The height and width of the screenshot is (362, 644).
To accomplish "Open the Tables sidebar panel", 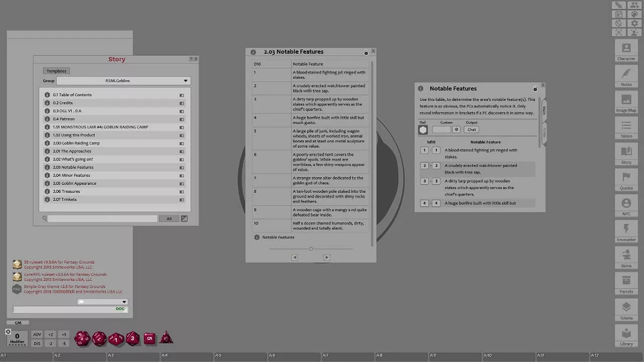I will (626, 128).
